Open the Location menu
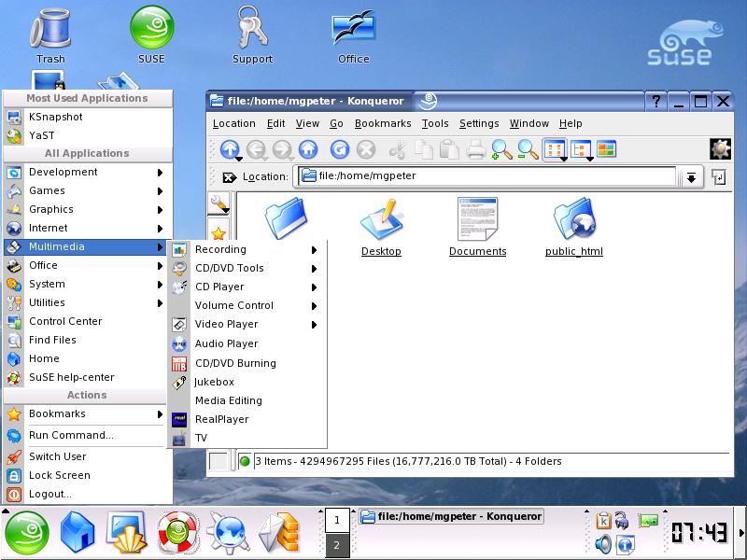This screenshot has height=560, width=747. pos(234,123)
